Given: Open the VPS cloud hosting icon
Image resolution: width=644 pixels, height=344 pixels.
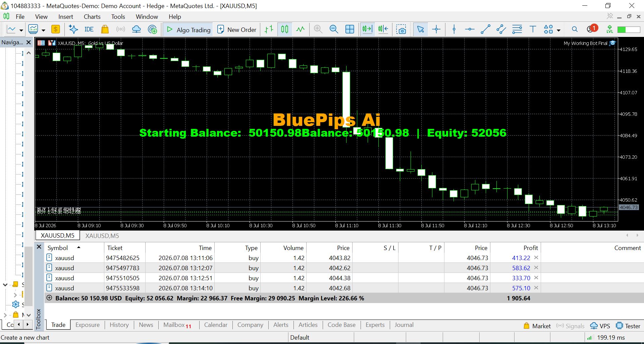Looking at the screenshot, I should [x=137, y=30].
